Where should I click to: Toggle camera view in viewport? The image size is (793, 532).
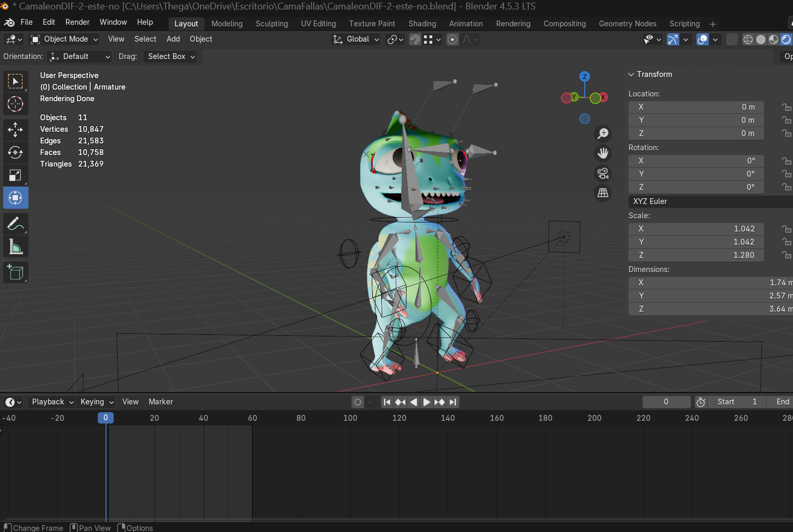603,173
